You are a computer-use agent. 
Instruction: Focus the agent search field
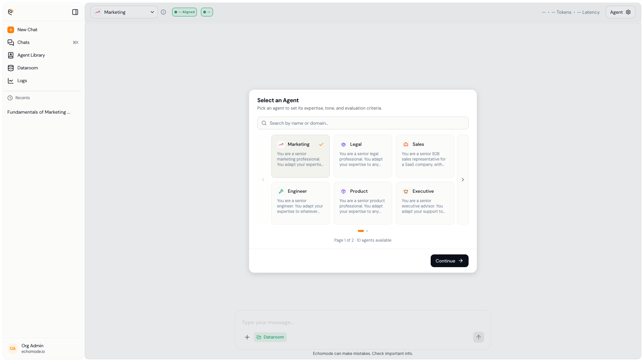[x=363, y=123]
